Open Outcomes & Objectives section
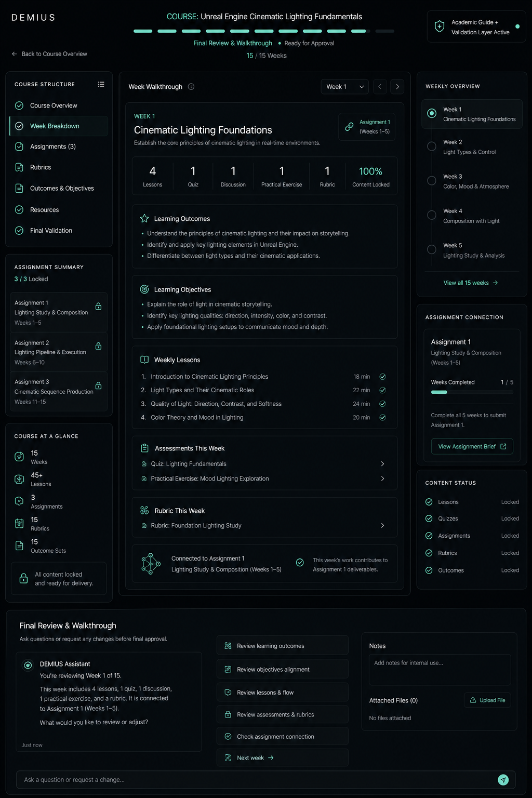Screen dimensions: 532x798 [x=59, y=188]
